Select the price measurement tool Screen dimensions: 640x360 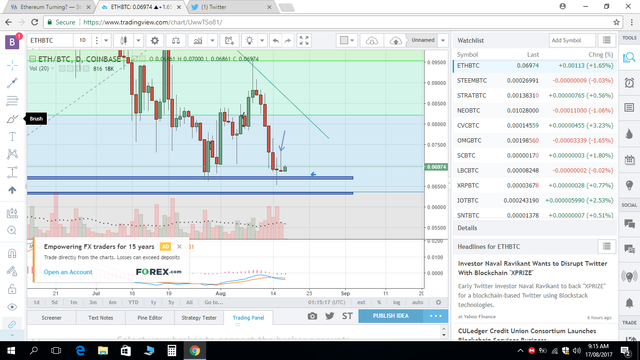click(x=12, y=172)
